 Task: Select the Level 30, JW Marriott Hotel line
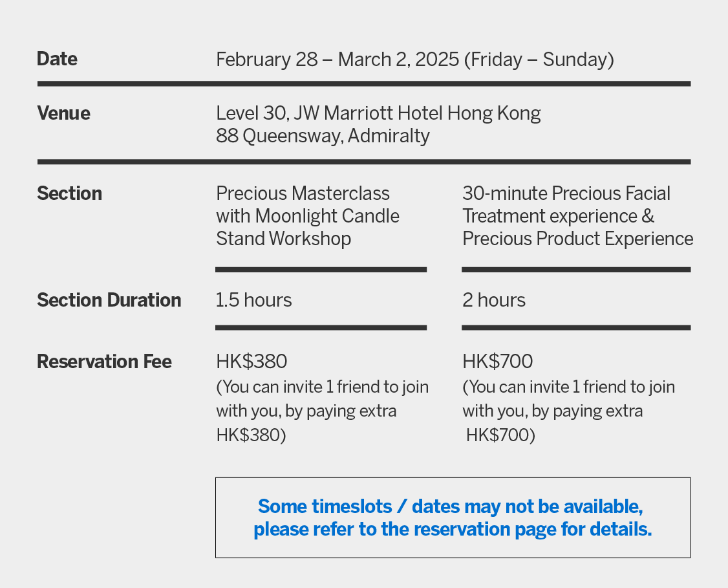378,113
